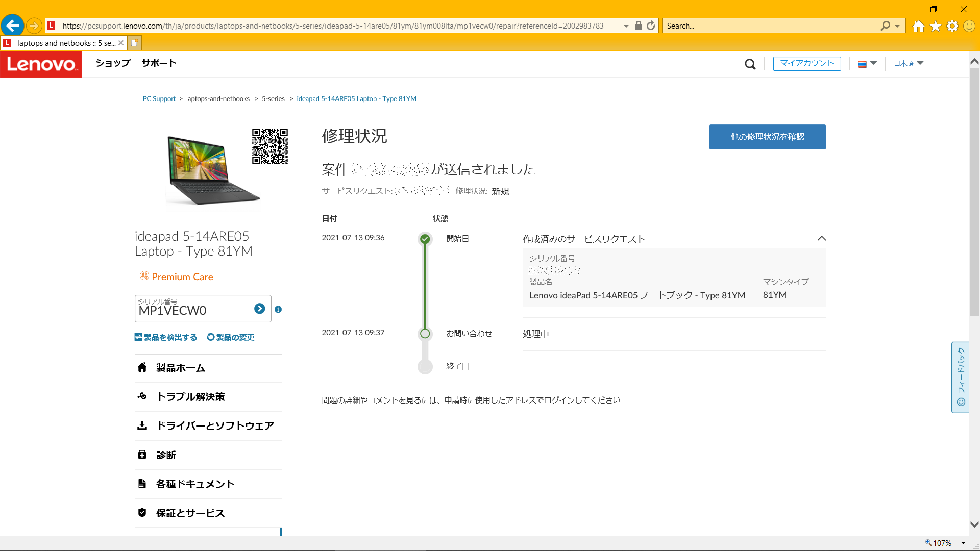This screenshot has width=980, height=551.
Task: Click the download icon for ドライバーとソフトウェア
Action: tap(142, 425)
